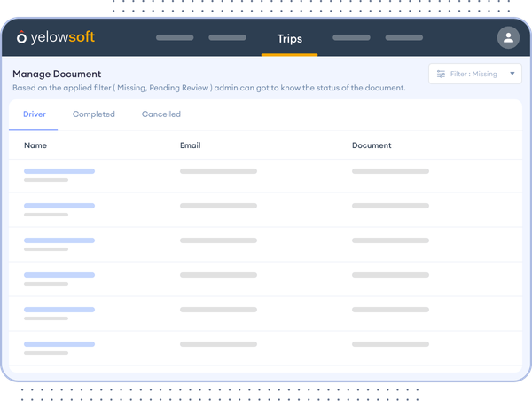Click the filter sliders icon

[441, 74]
